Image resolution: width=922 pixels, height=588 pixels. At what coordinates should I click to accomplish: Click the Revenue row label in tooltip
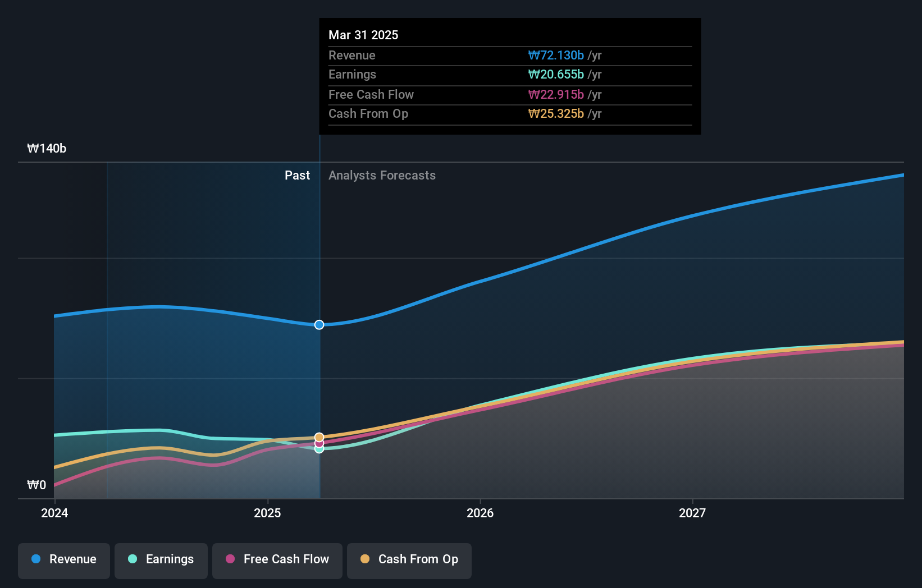click(x=352, y=55)
